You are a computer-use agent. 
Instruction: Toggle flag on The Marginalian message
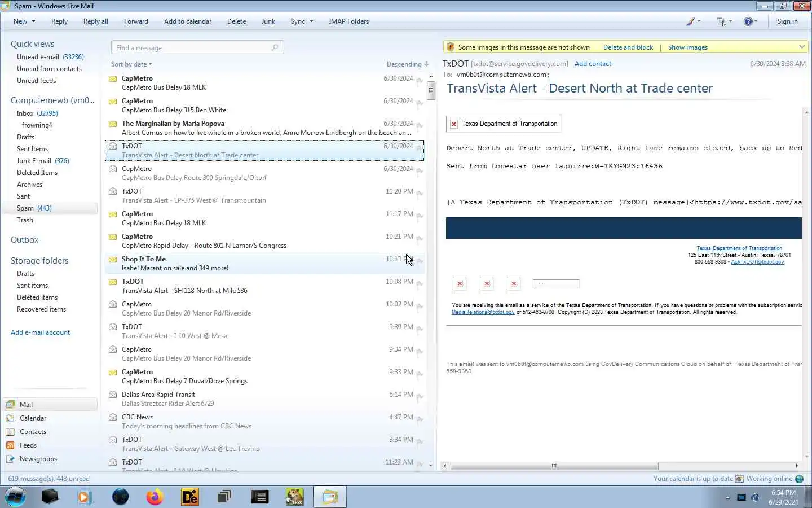pyautogui.click(x=420, y=126)
